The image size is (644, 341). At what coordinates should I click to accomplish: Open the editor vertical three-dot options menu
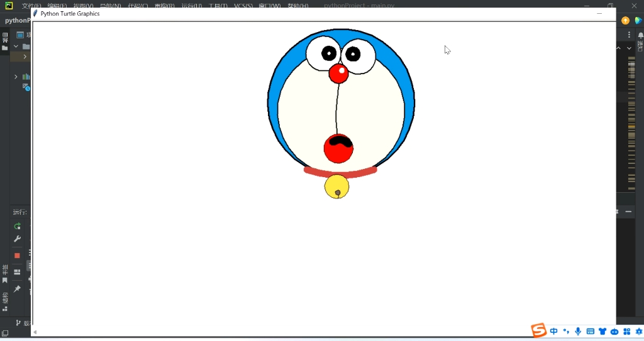(x=629, y=35)
